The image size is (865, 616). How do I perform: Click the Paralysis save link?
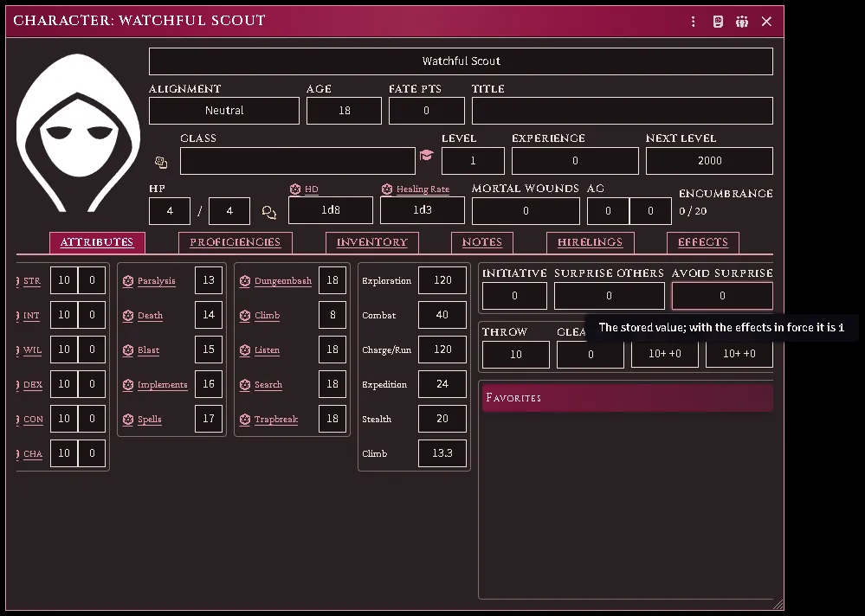pos(157,281)
